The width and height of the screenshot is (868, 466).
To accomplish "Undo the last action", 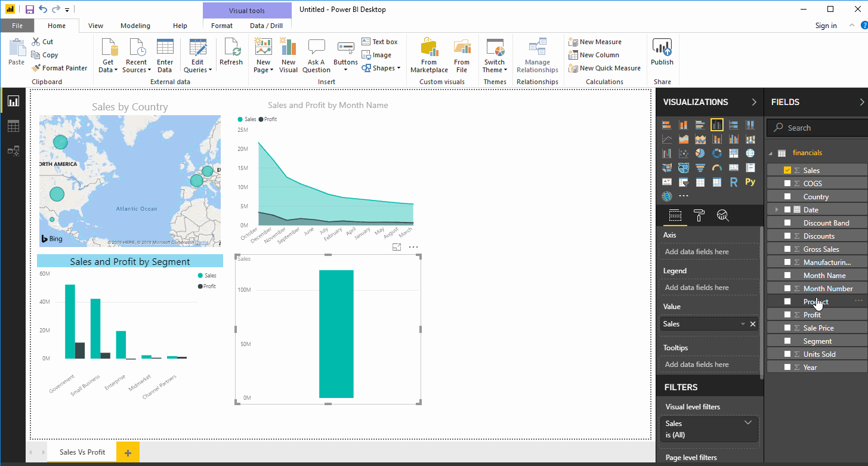I will (x=43, y=10).
